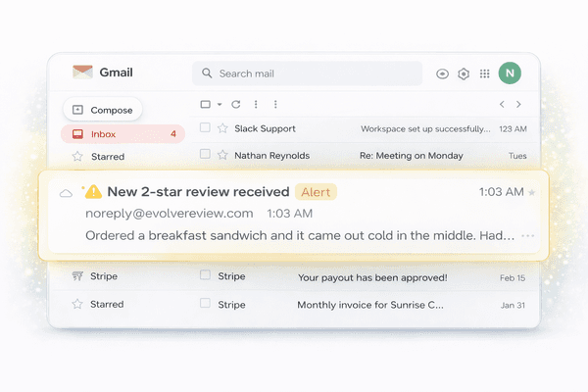Focus the Search mail field

pos(307,73)
